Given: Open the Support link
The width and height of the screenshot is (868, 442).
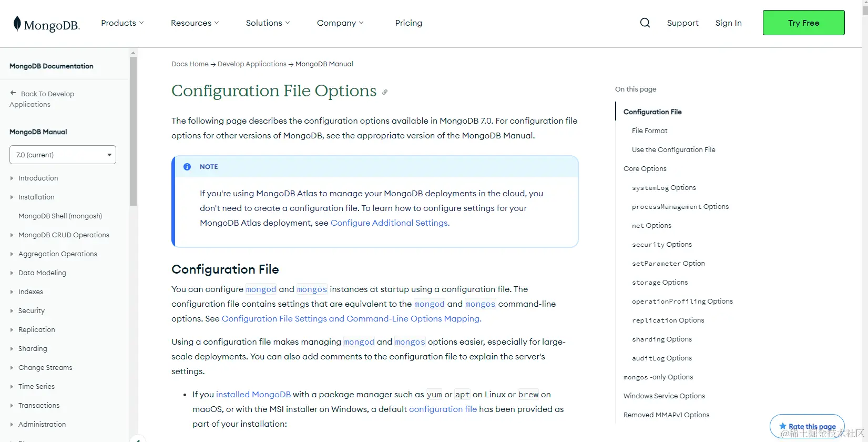Looking at the screenshot, I should click(682, 23).
